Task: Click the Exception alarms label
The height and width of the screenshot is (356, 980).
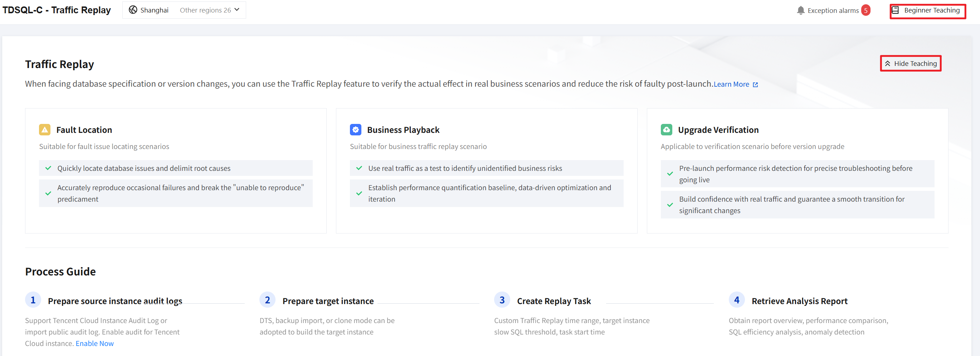Action: point(833,10)
